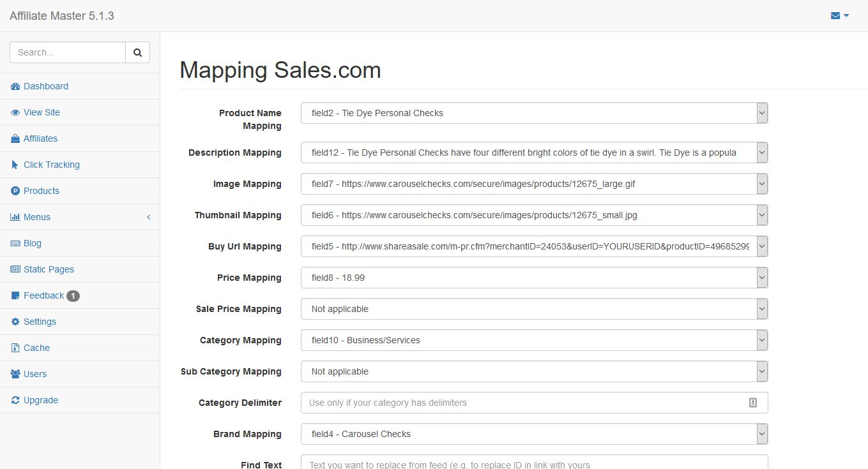The image size is (868, 469).
Task: Click the Settings gear icon
Action: coord(15,322)
